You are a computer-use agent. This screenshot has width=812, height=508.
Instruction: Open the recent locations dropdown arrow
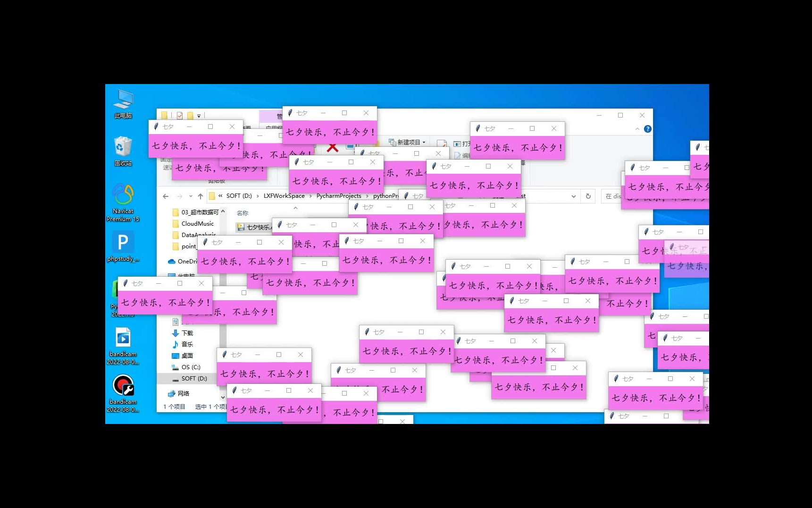(x=191, y=196)
